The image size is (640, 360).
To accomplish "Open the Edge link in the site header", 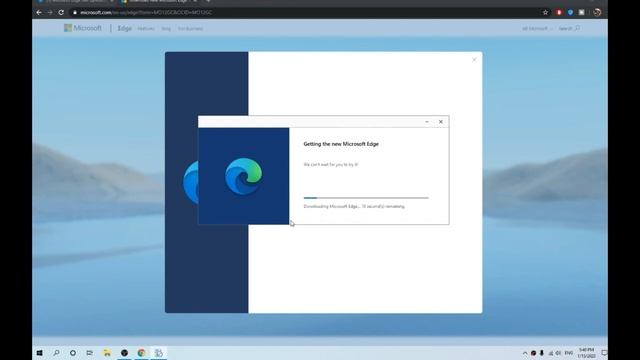I will pyautogui.click(x=124, y=29).
